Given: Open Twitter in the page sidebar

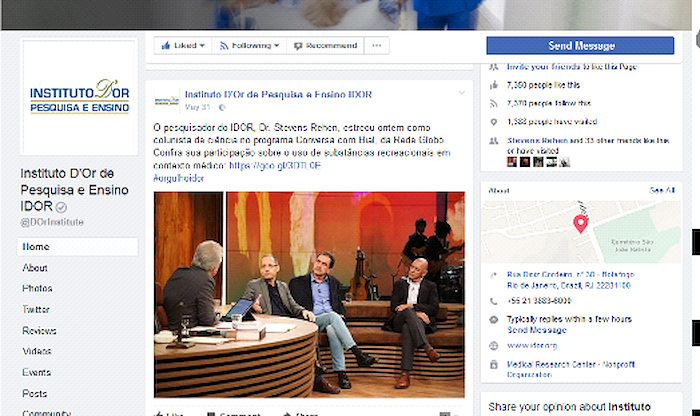Looking at the screenshot, I should coord(36,309).
